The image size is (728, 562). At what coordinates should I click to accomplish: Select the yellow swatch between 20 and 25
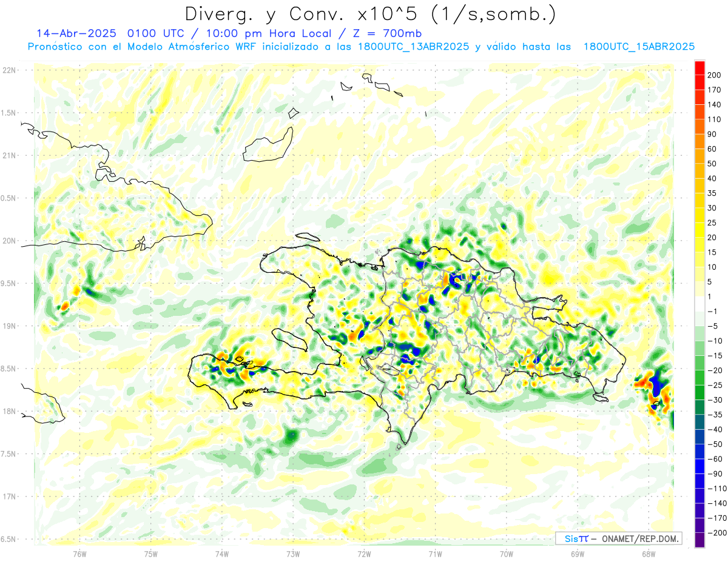click(699, 230)
